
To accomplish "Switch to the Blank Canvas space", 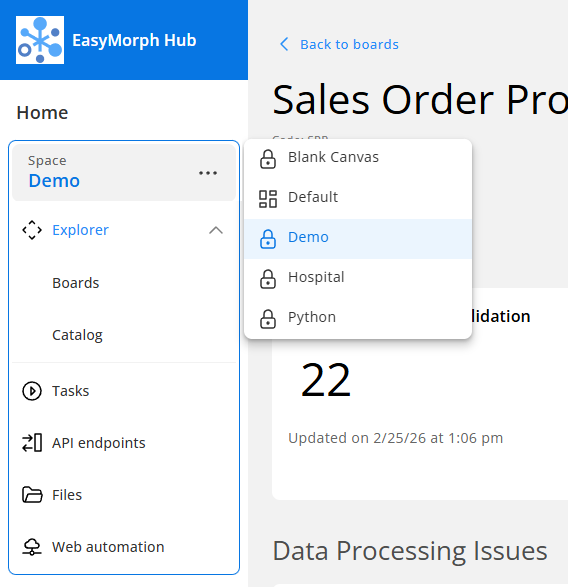I will coord(358,159).
